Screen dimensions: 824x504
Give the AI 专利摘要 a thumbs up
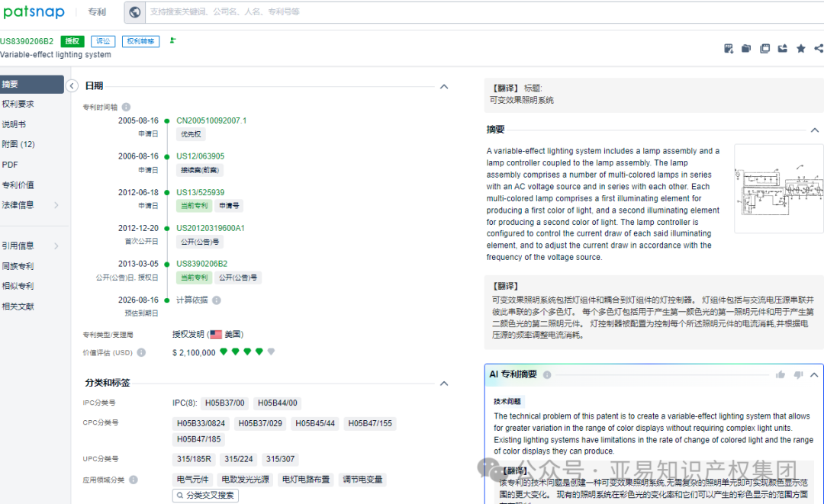click(x=781, y=374)
